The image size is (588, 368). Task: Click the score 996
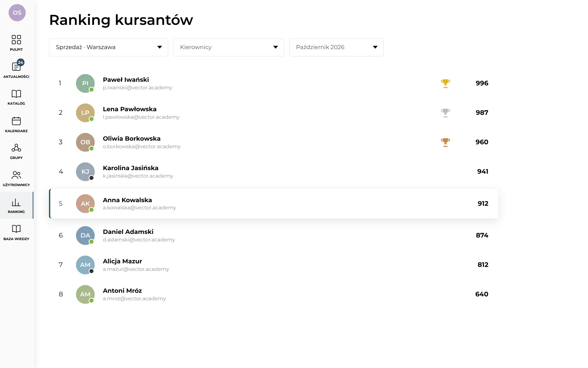tap(482, 83)
